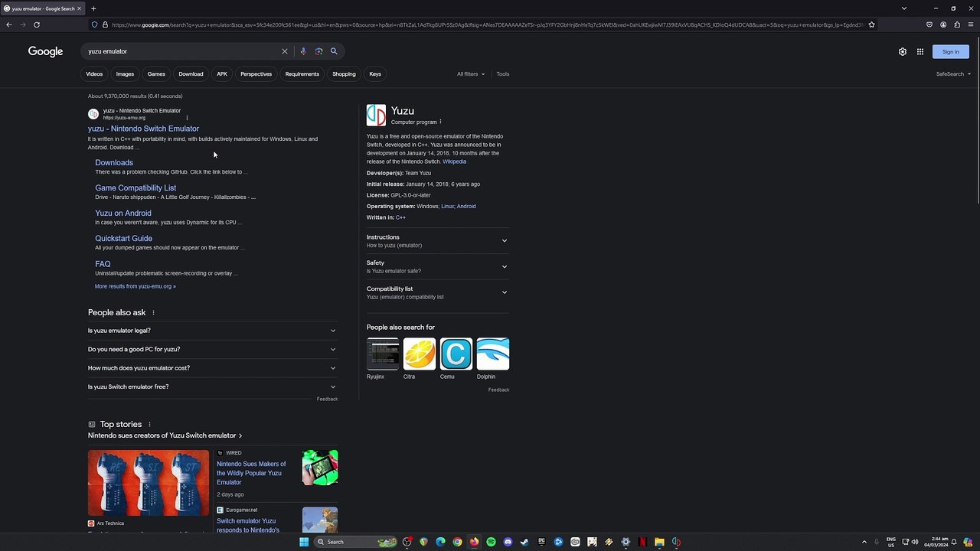This screenshot has height=551, width=980.
Task: Open the Downloads sitelink
Action: click(x=114, y=162)
